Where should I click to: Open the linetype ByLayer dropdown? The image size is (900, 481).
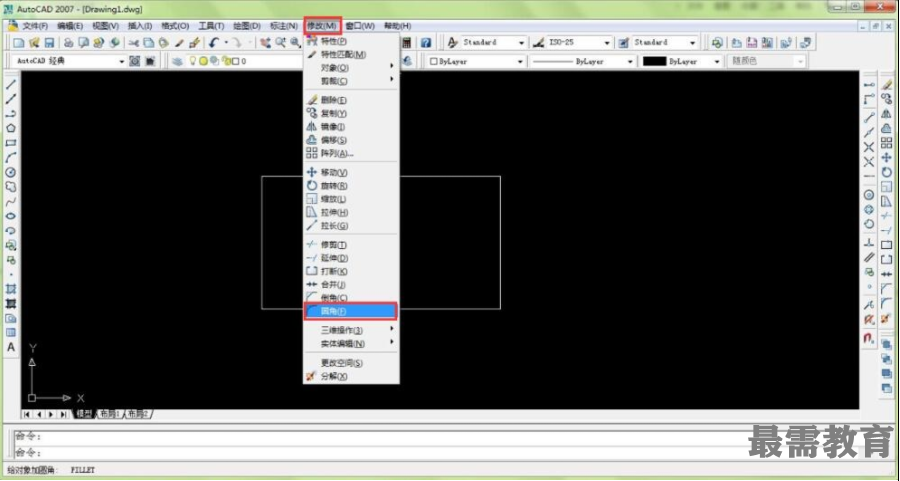click(630, 61)
